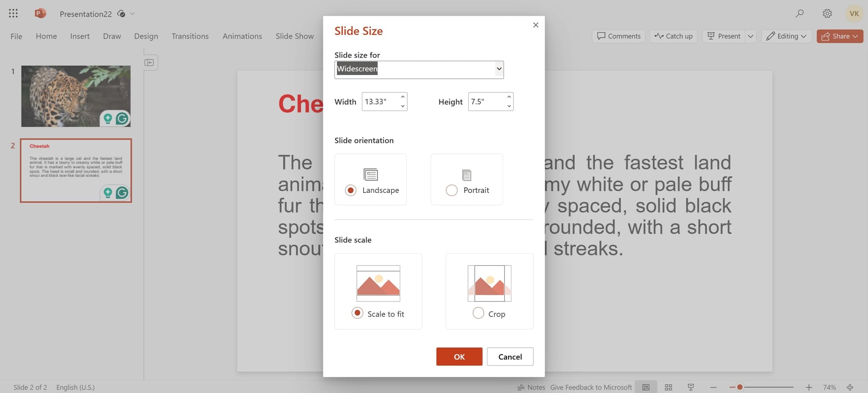Confirm slide size with OK
The image size is (868, 393).
[x=459, y=357]
